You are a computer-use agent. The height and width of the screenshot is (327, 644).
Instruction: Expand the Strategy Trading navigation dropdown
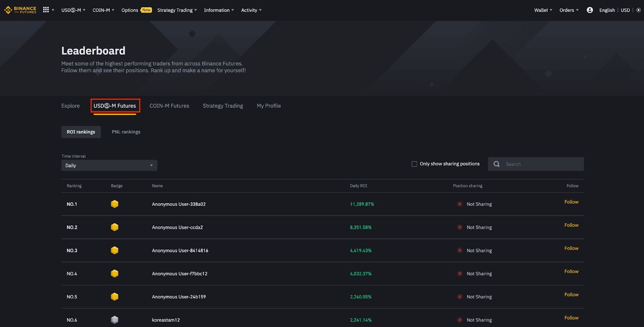[177, 10]
